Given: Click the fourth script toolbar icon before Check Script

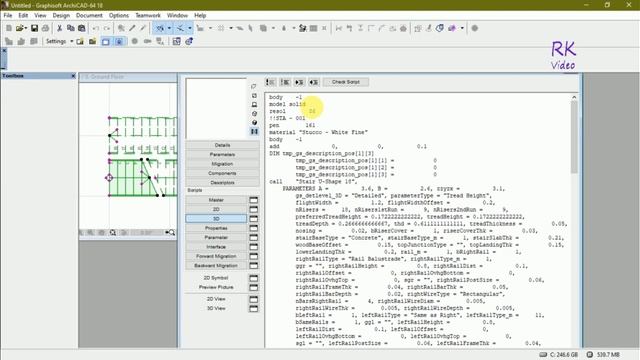Looking at the screenshot, I should (x=313, y=82).
